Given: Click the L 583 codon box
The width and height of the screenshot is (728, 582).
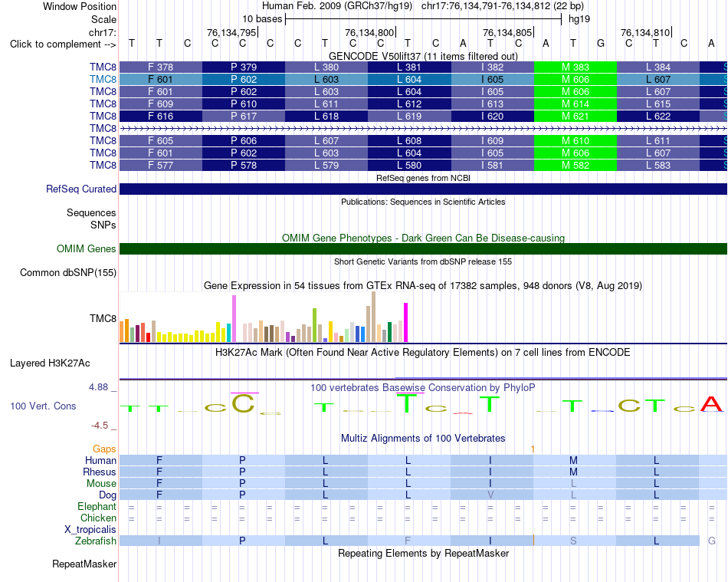Looking at the screenshot, I should [658, 166].
